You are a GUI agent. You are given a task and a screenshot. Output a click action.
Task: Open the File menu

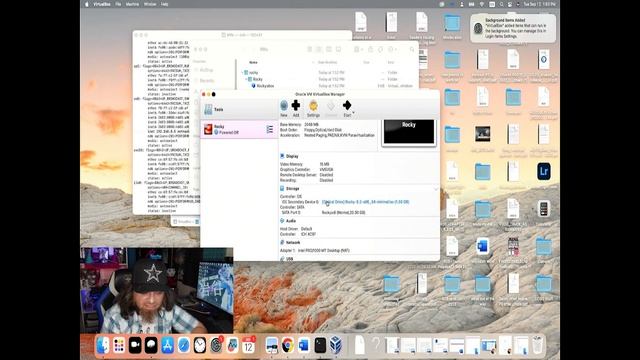[x=118, y=4]
